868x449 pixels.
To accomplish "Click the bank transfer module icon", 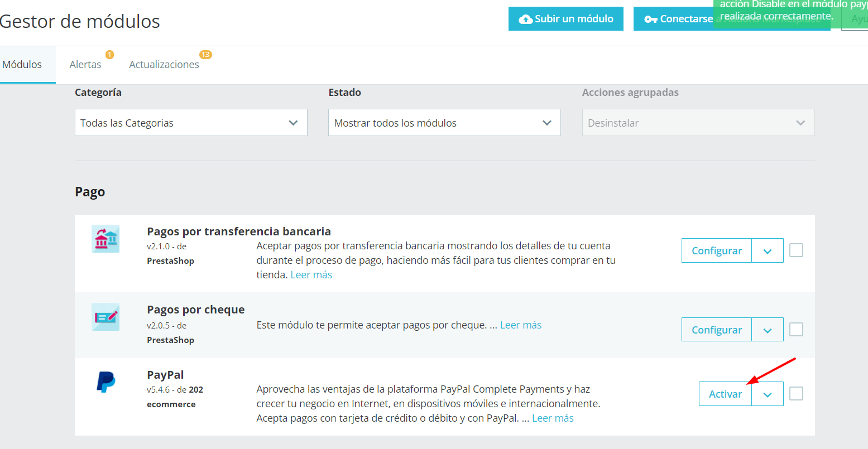I will click(x=105, y=239).
